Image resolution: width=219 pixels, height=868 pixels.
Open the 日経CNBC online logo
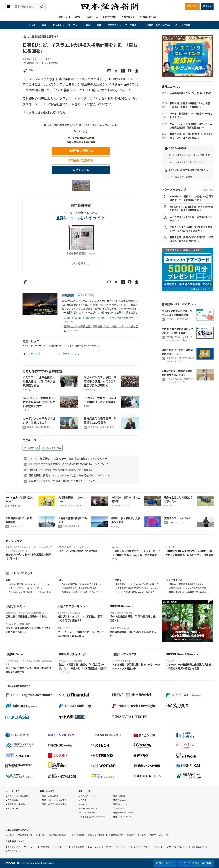click(x=60, y=745)
